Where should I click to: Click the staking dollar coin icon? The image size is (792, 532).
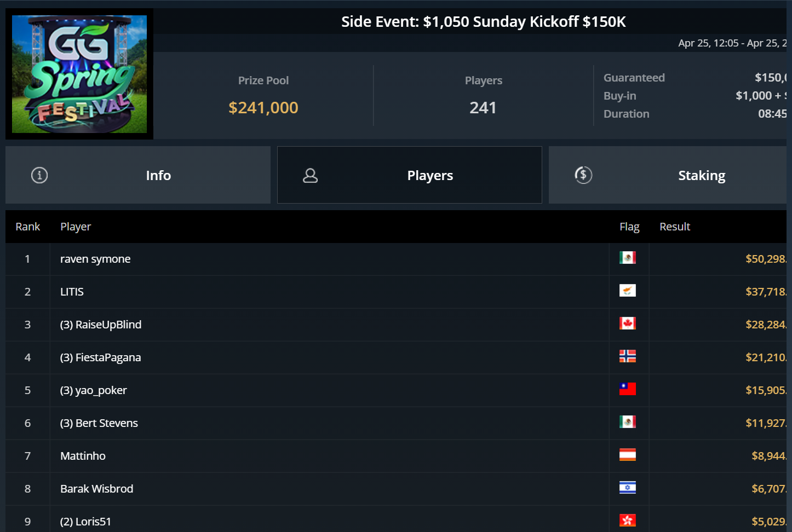(x=583, y=175)
